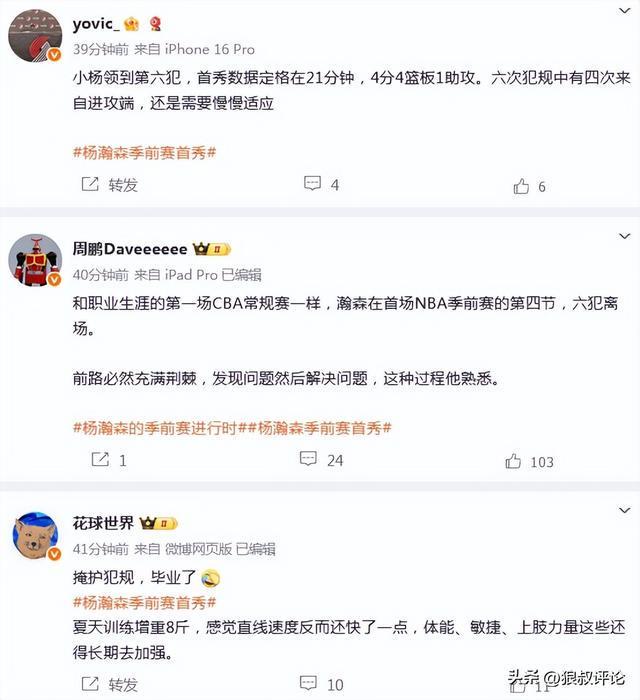Repost 周鹏Daveeeeee's post via share icon

pyautogui.click(x=100, y=459)
